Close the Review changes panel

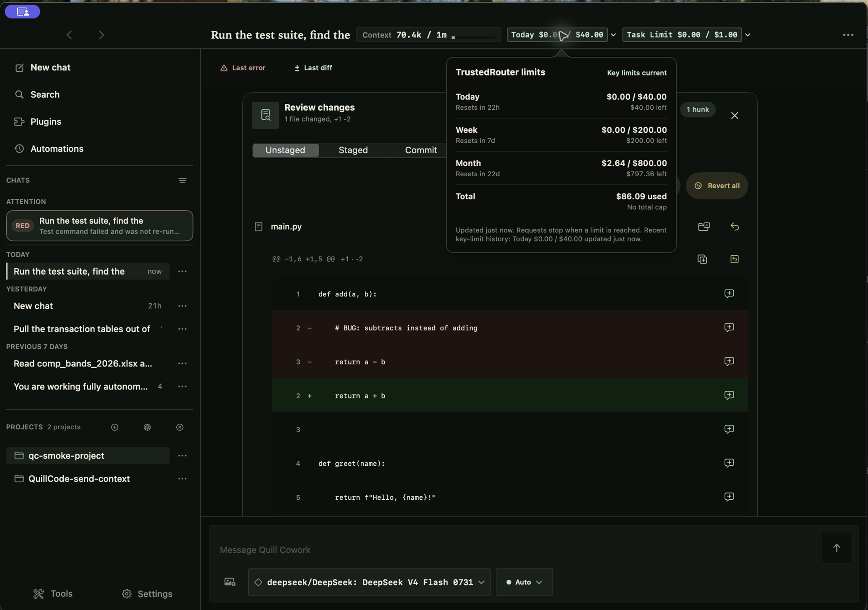pyautogui.click(x=735, y=116)
